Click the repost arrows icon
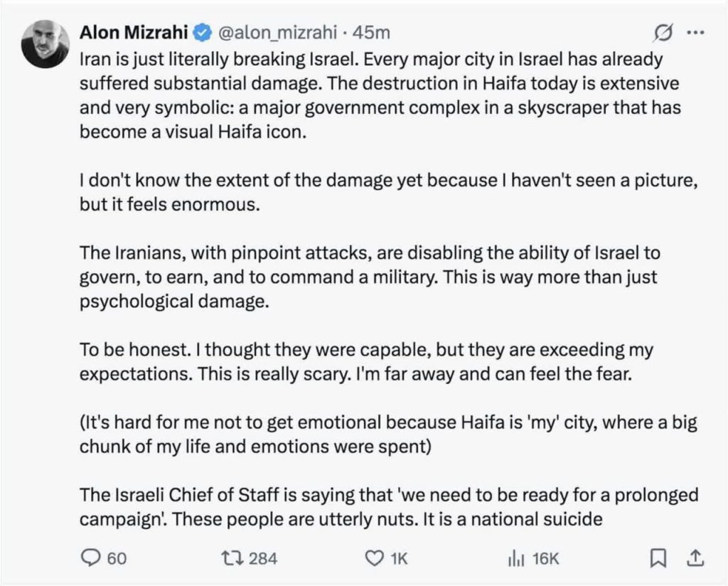The image size is (728, 586). pos(233,558)
